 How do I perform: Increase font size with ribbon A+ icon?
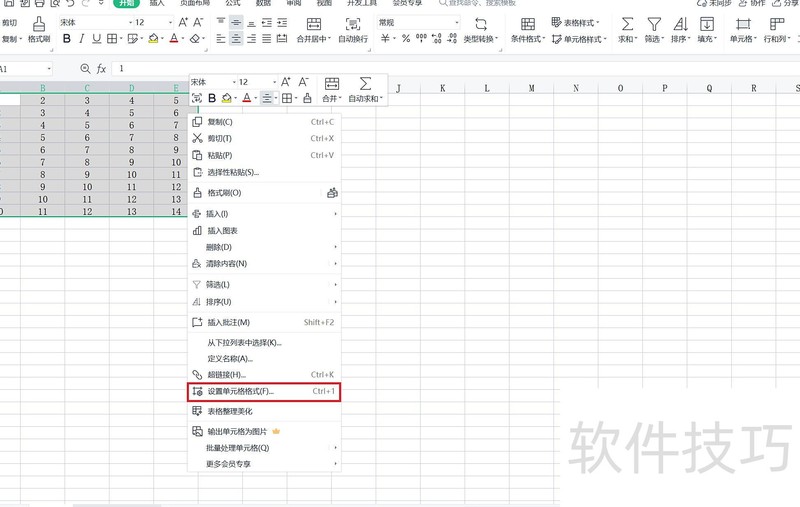(183, 22)
